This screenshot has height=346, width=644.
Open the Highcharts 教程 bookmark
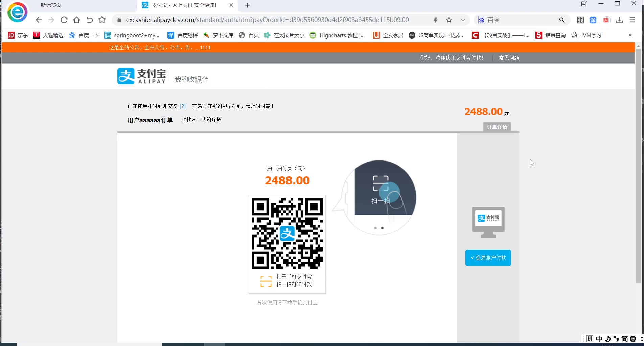pos(337,35)
